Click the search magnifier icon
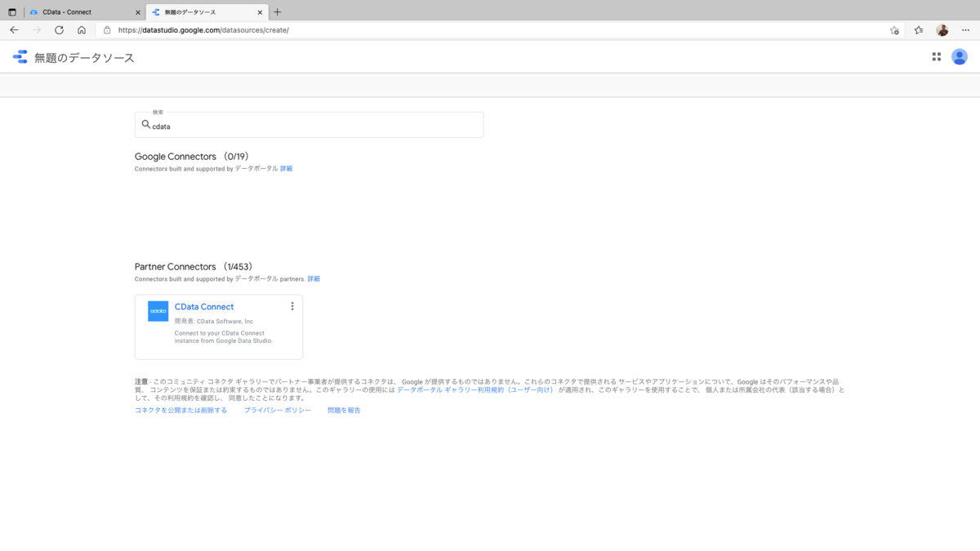The image size is (980, 551). point(146,125)
